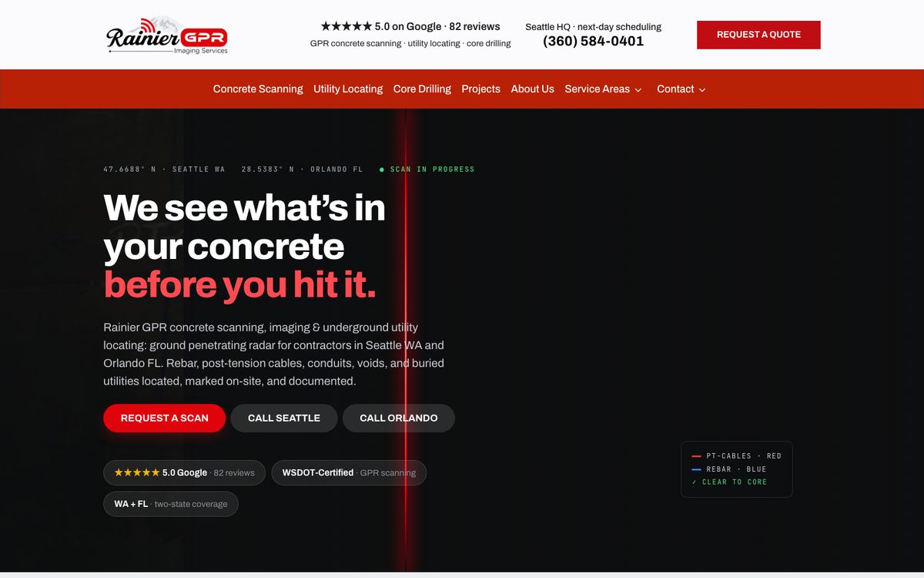Open the Projects nav link

481,89
